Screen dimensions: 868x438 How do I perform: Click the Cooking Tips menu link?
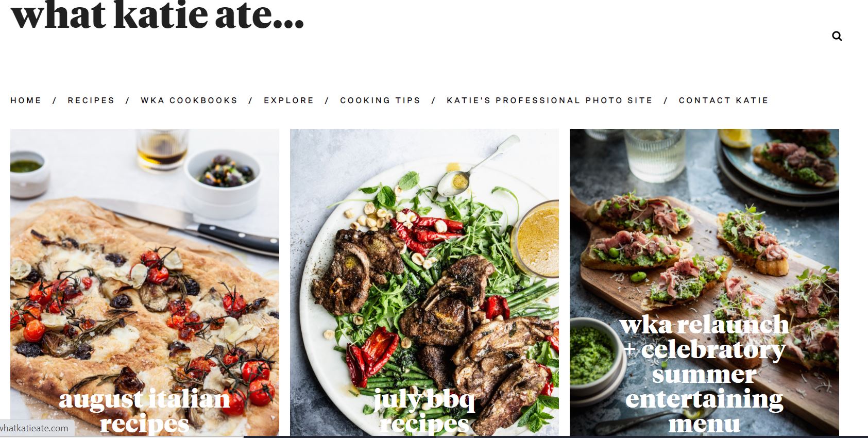380,100
